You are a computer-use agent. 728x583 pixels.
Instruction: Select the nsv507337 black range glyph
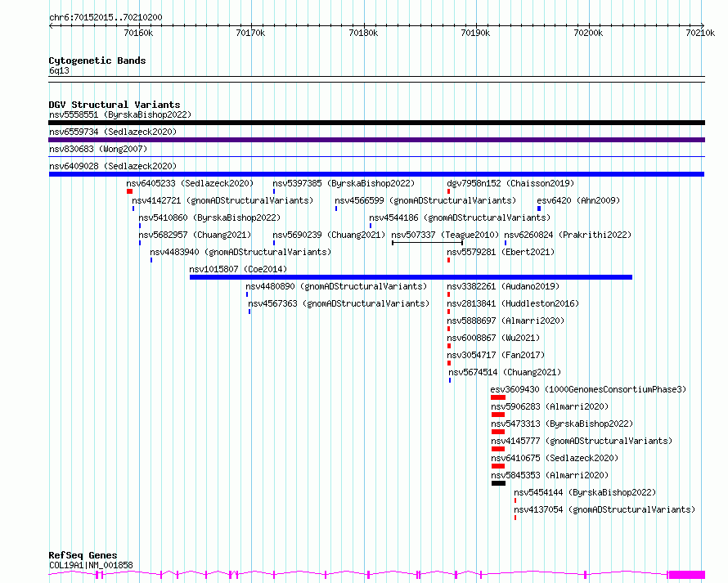428,243
